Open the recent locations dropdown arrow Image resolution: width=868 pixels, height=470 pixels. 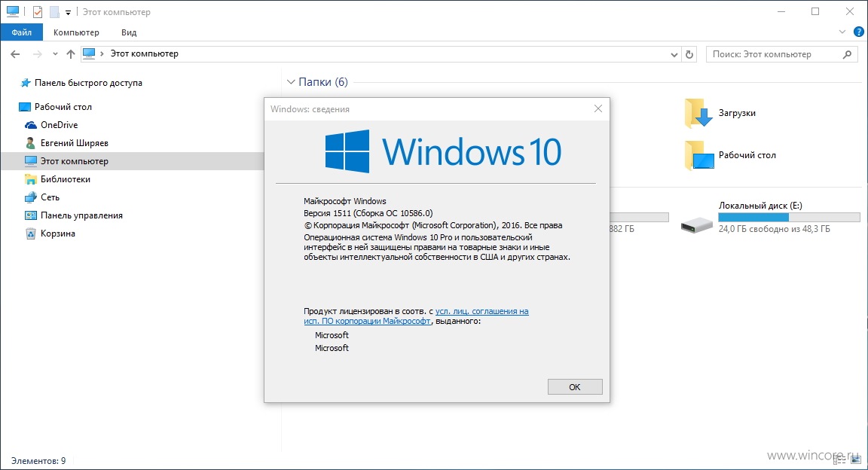point(55,53)
